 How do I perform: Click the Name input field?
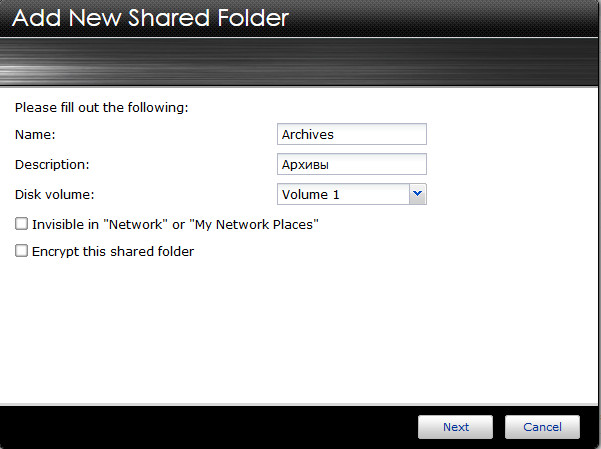pos(351,134)
